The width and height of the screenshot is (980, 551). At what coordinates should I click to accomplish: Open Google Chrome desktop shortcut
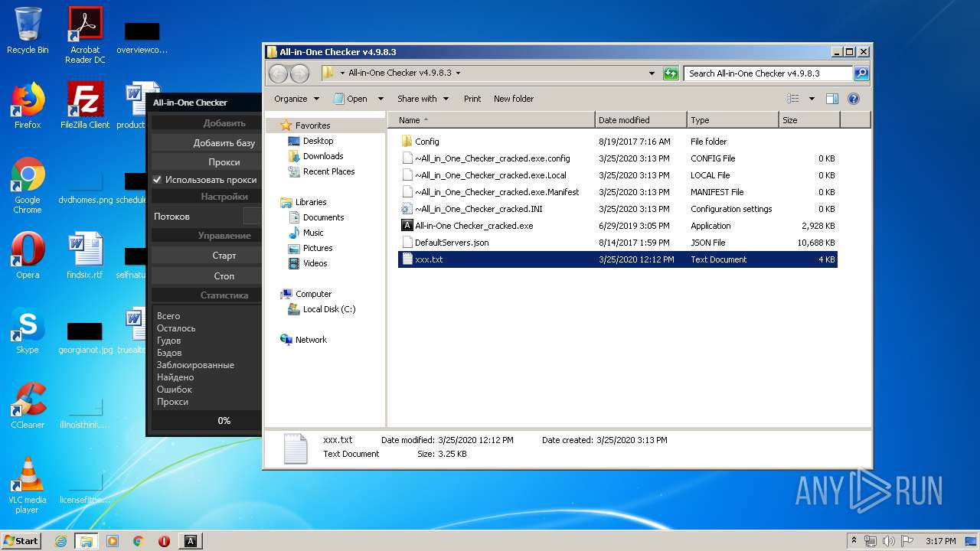pos(28,186)
